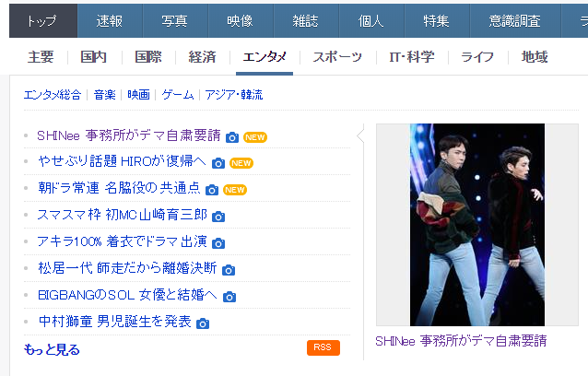588x376 pixels.
Task: Click camera icon next to HIRO headline
Action: (218, 163)
